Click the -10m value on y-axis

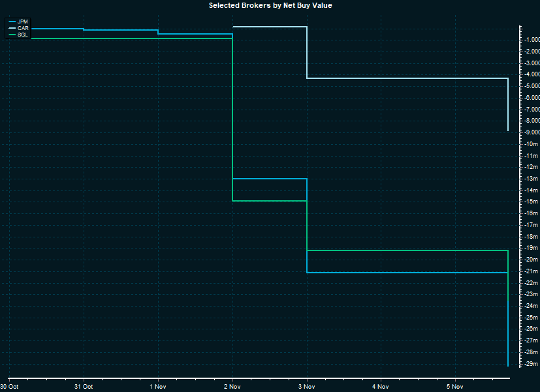coord(530,144)
